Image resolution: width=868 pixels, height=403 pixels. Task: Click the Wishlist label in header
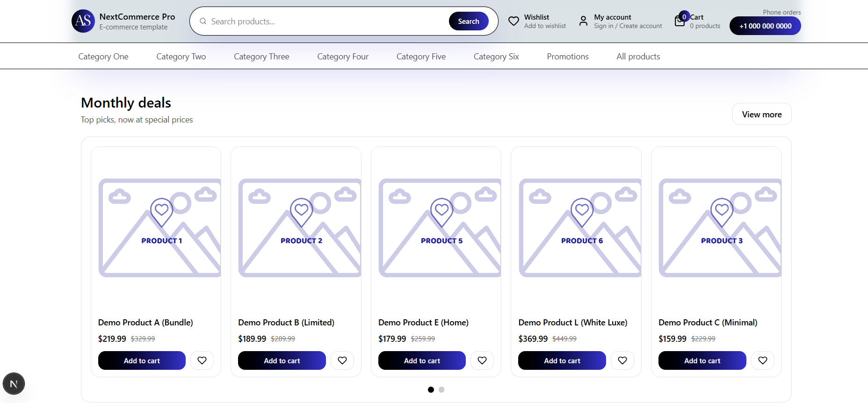coord(536,17)
